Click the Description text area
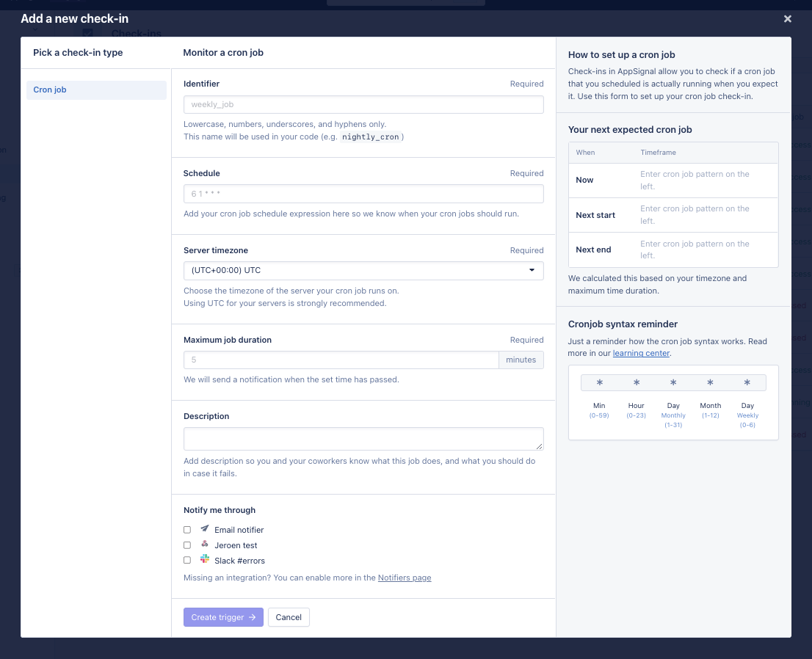Image resolution: width=812 pixels, height=659 pixels. (x=363, y=438)
